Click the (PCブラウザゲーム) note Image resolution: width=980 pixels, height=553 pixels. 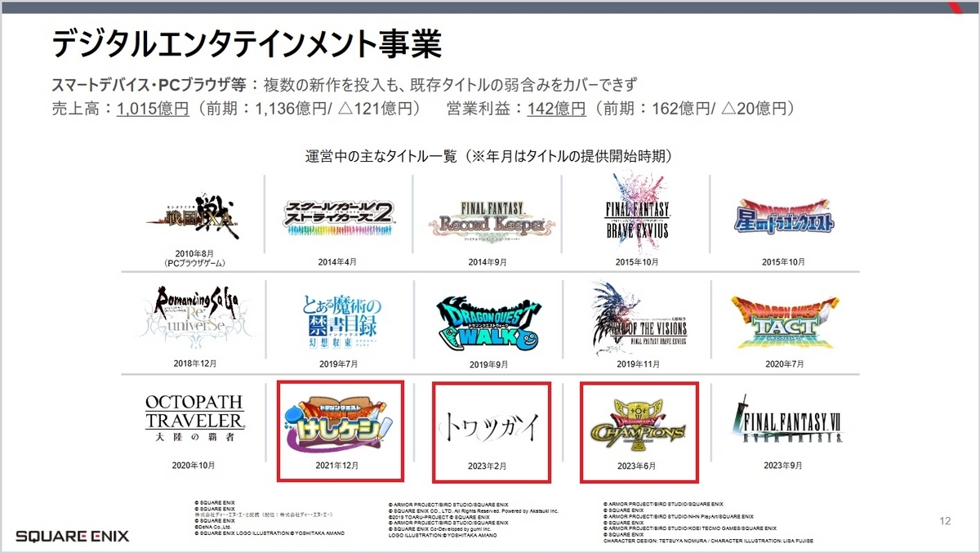tap(194, 264)
